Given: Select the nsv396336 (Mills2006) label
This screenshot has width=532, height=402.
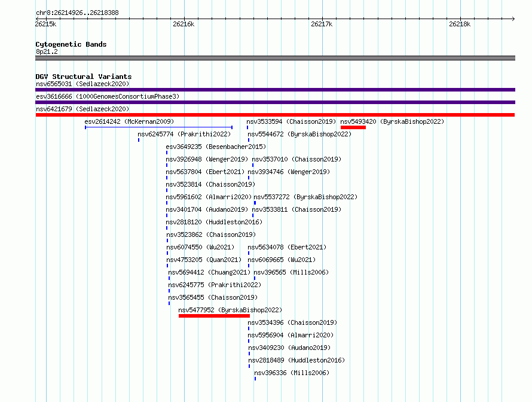Looking at the screenshot, I should pyautogui.click(x=292, y=373).
